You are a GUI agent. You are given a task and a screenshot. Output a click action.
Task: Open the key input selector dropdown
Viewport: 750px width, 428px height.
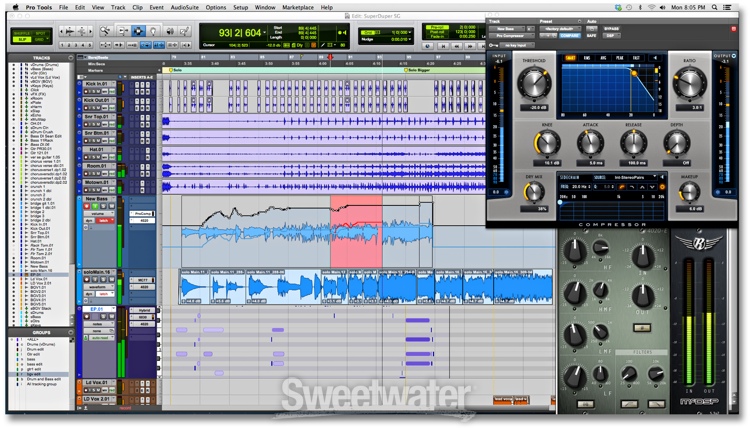tap(517, 45)
